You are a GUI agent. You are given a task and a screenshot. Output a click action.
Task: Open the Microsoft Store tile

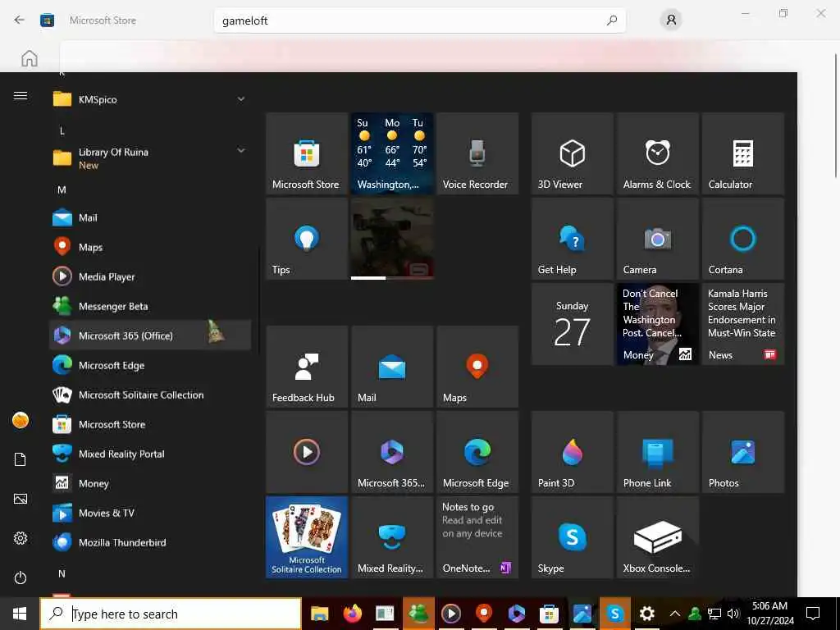[307, 153]
